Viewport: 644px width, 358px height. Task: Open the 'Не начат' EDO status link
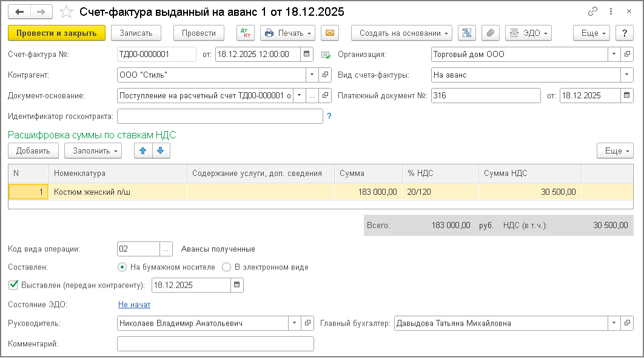click(x=134, y=305)
